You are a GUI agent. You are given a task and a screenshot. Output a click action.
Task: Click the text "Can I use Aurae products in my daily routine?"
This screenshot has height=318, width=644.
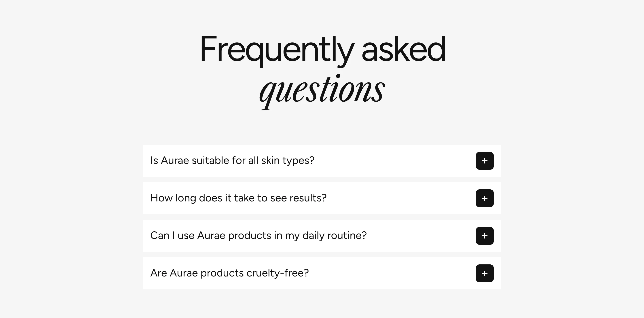pos(258,235)
